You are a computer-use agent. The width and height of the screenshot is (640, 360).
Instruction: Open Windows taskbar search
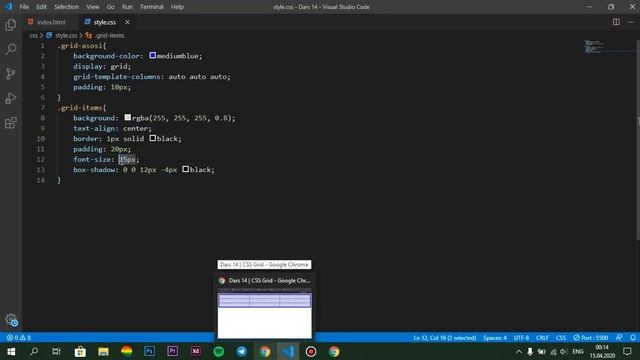(x=34, y=351)
